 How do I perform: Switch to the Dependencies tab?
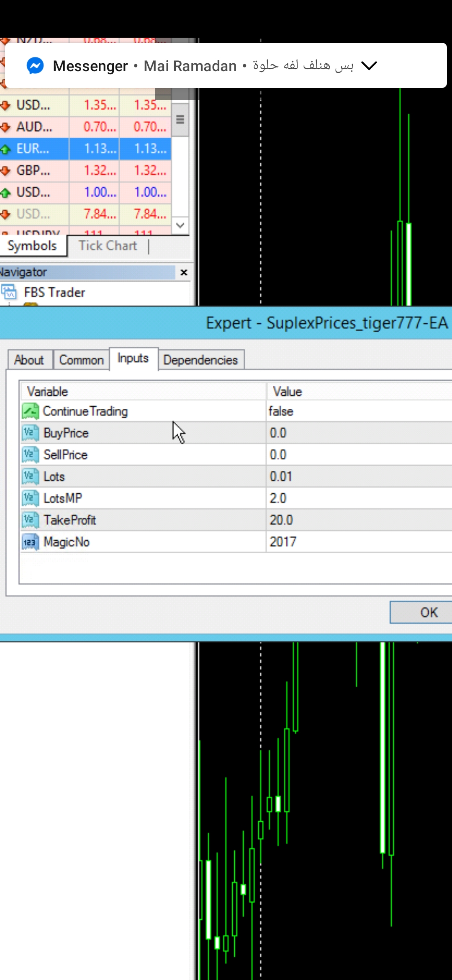click(200, 360)
